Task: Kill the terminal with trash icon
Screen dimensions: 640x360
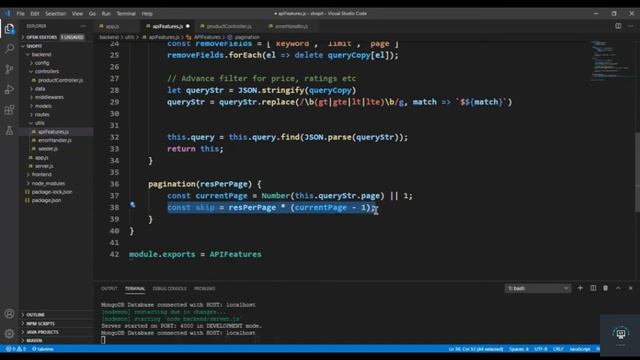Action: click(x=605, y=288)
